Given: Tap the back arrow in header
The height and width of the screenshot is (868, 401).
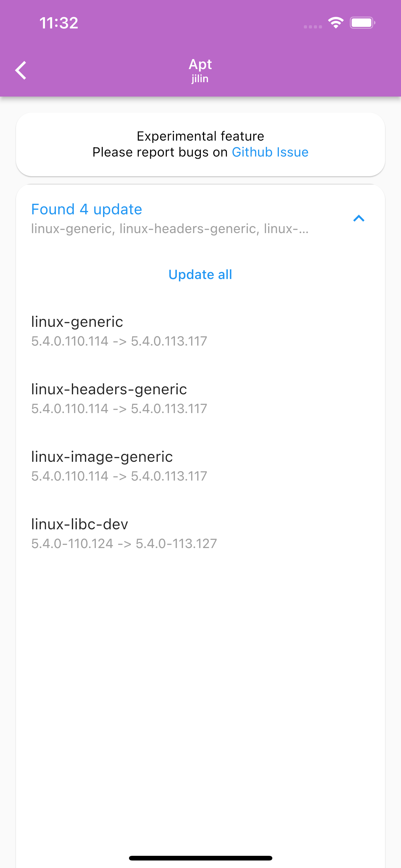Looking at the screenshot, I should 21,70.
